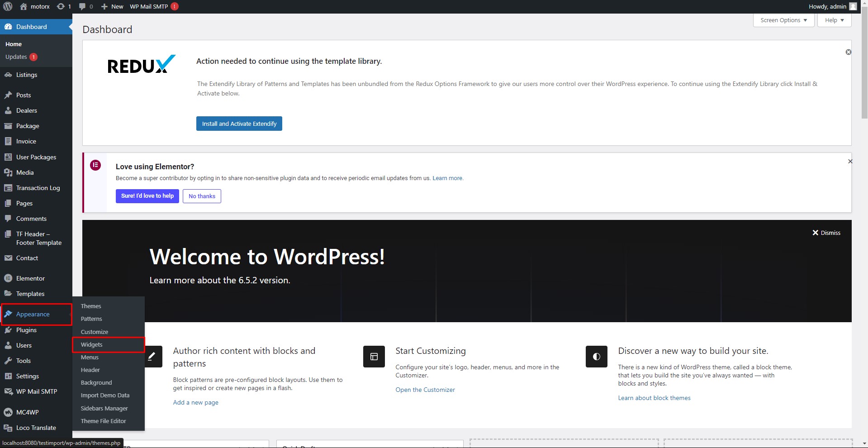Close the Elementor notice with the X
This screenshot has height=448, width=868.
(850, 161)
